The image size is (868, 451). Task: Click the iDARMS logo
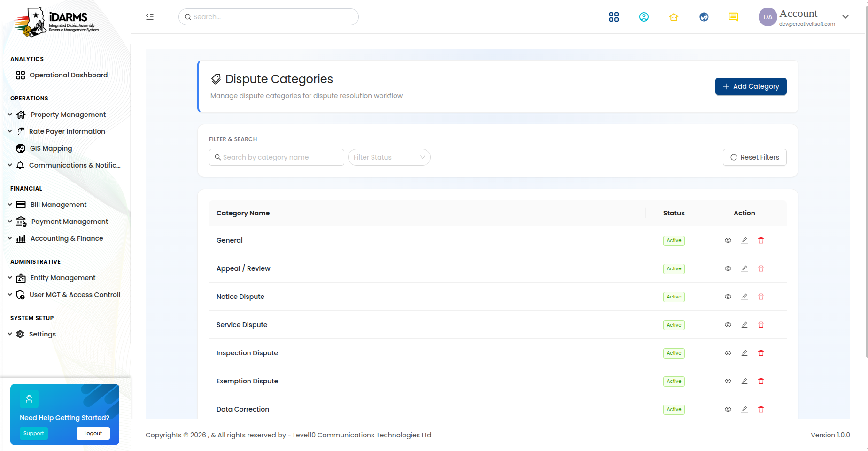click(x=56, y=22)
